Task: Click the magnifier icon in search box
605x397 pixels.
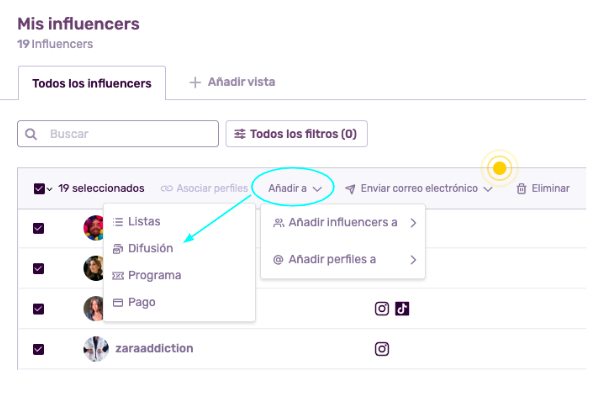Action: tap(31, 134)
